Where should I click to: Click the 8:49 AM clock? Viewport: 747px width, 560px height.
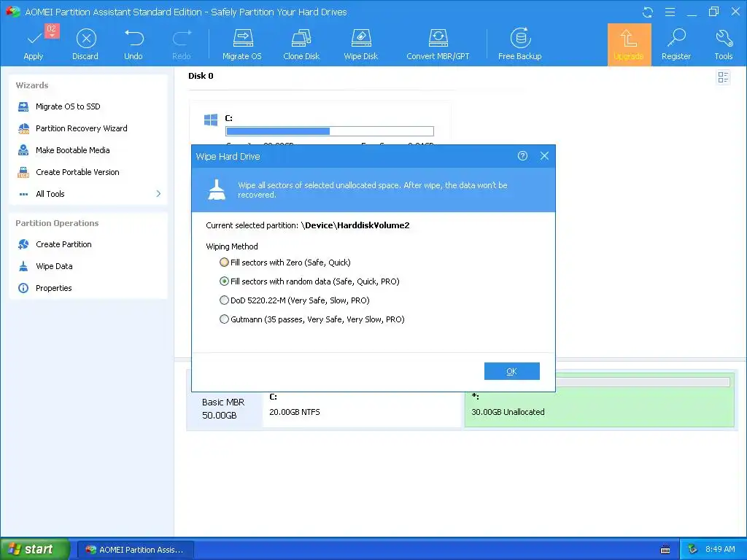(x=720, y=549)
